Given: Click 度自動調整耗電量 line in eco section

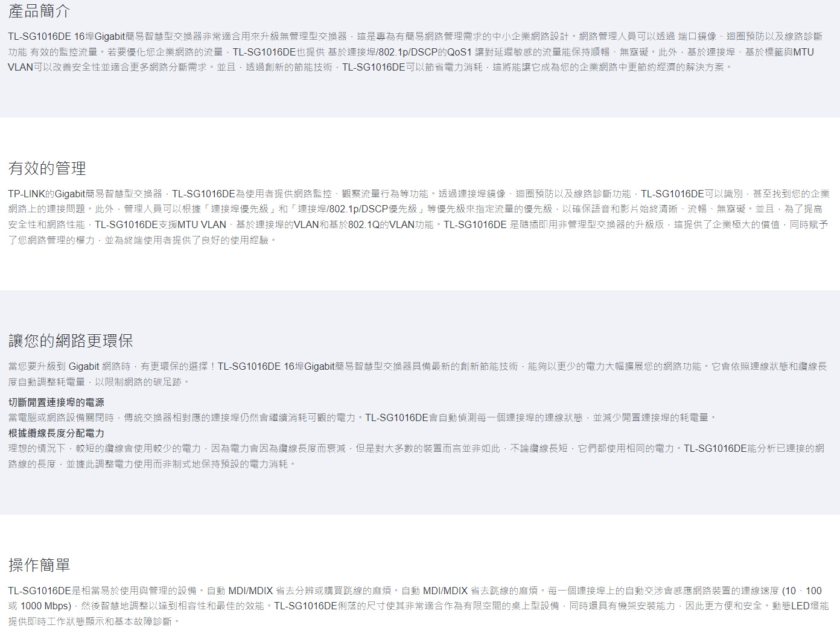Looking at the screenshot, I should 46,382.
